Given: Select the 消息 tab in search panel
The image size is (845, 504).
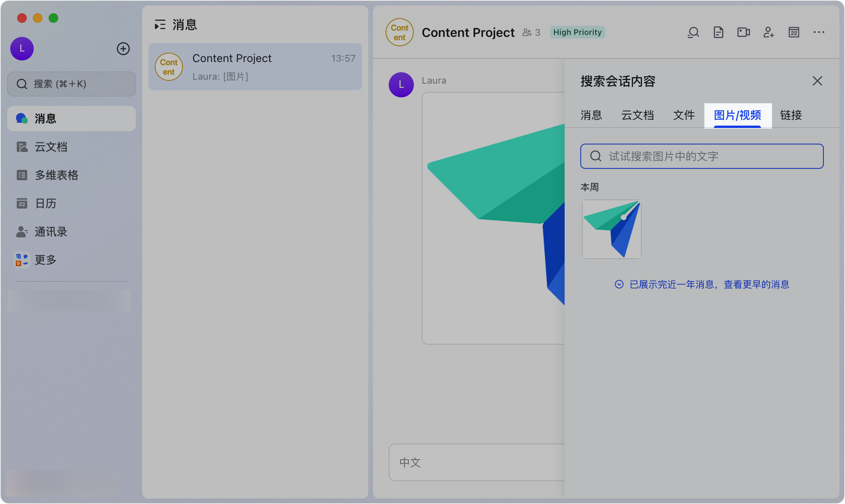Looking at the screenshot, I should 591,115.
